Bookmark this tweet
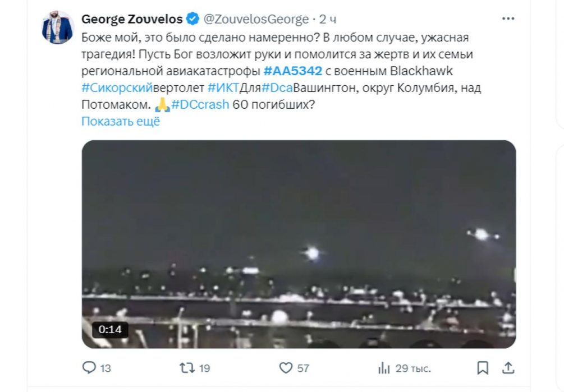 pos(482,368)
